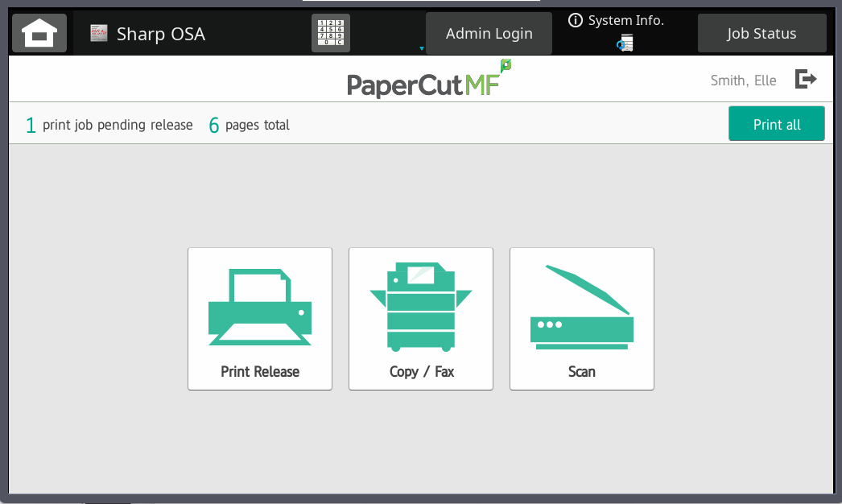Open the Print Release tile

pos(260,319)
